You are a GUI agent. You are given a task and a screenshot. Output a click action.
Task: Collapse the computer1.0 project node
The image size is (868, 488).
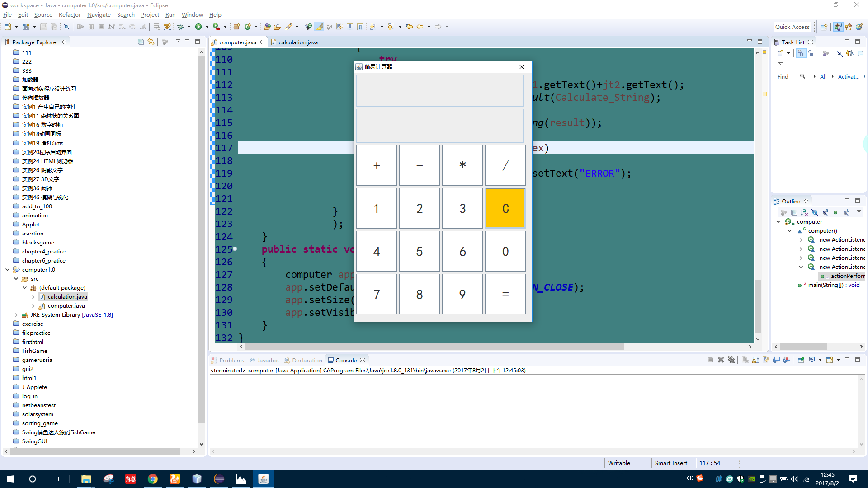click(x=8, y=270)
